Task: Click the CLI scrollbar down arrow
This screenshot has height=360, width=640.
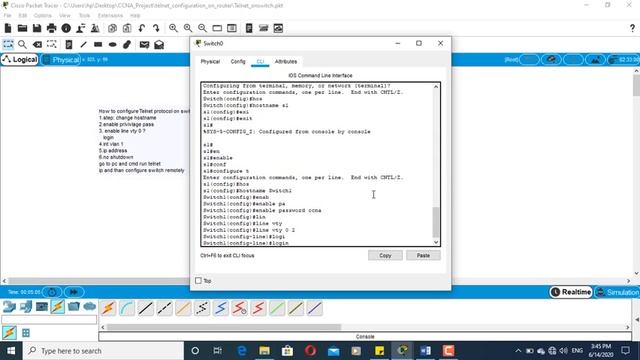Action: (x=436, y=242)
